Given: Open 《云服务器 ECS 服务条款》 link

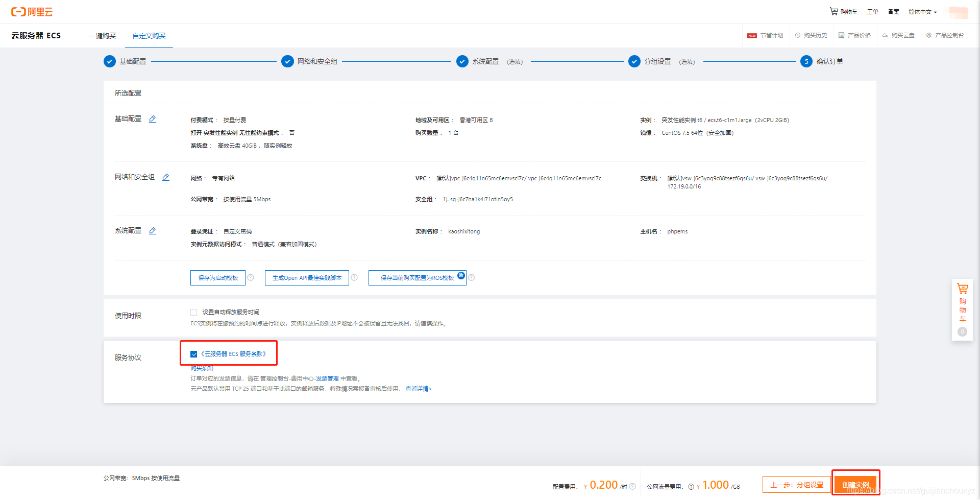Looking at the screenshot, I should 233,354.
